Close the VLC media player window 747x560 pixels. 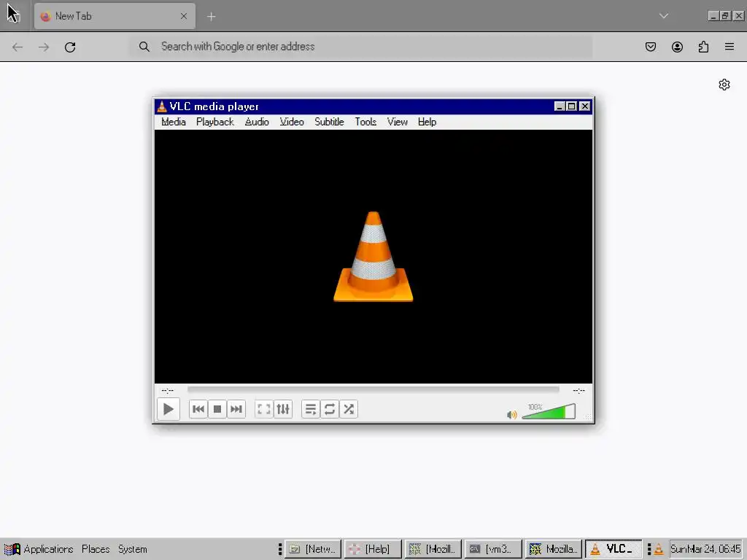584,106
